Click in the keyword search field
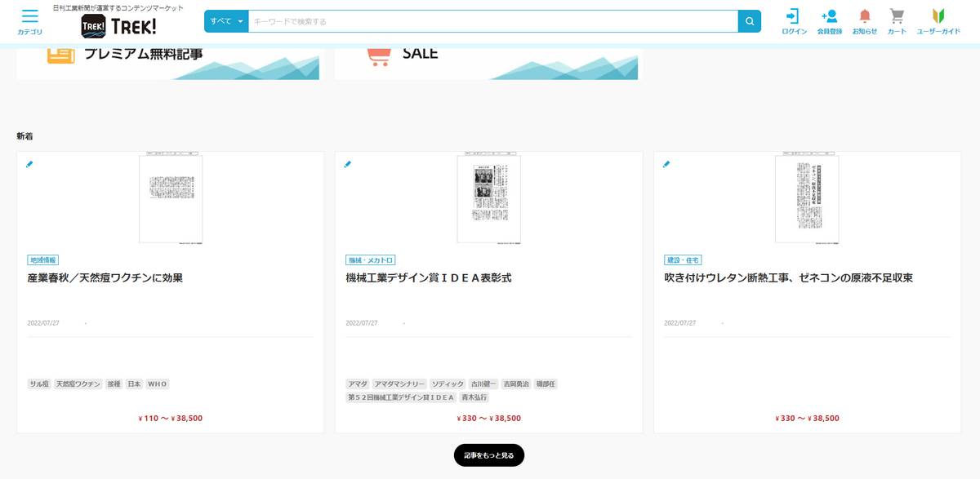Image resolution: width=980 pixels, height=479 pixels. click(x=492, y=21)
